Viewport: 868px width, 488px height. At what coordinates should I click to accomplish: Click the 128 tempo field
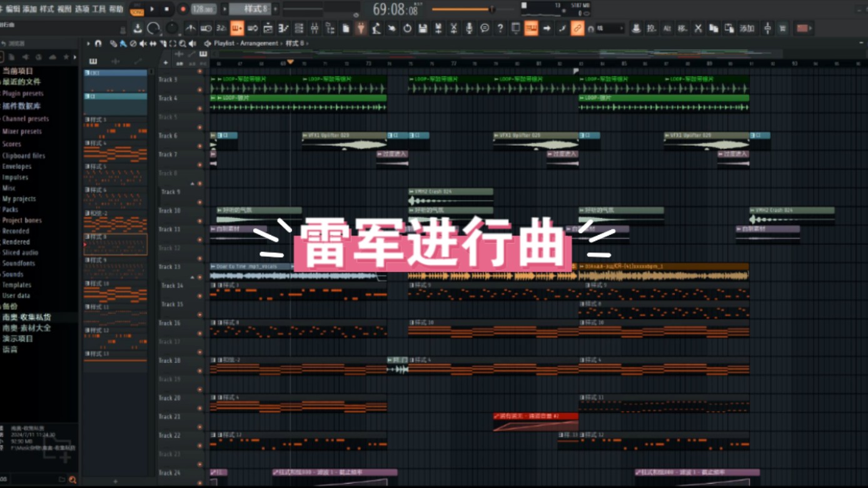(203, 9)
